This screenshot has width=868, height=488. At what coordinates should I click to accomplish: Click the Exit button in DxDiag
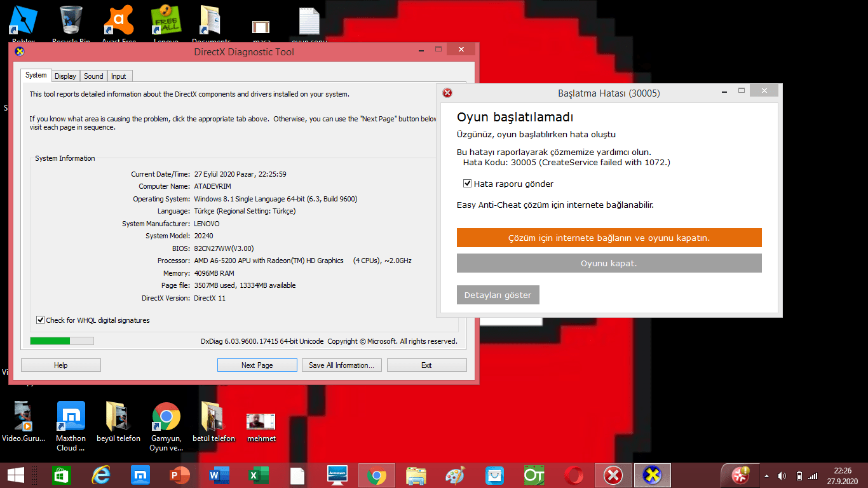click(x=426, y=365)
